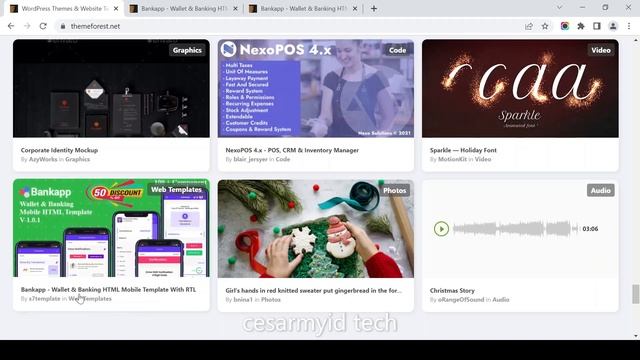The width and height of the screenshot is (640, 360).
Task: Seek within Christmas Story audio waveform
Action: (x=516, y=229)
